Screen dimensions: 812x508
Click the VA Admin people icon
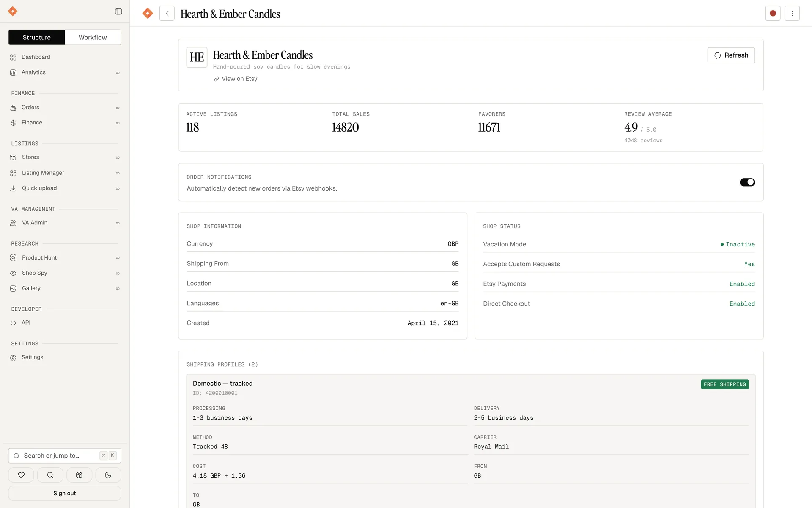tap(13, 223)
